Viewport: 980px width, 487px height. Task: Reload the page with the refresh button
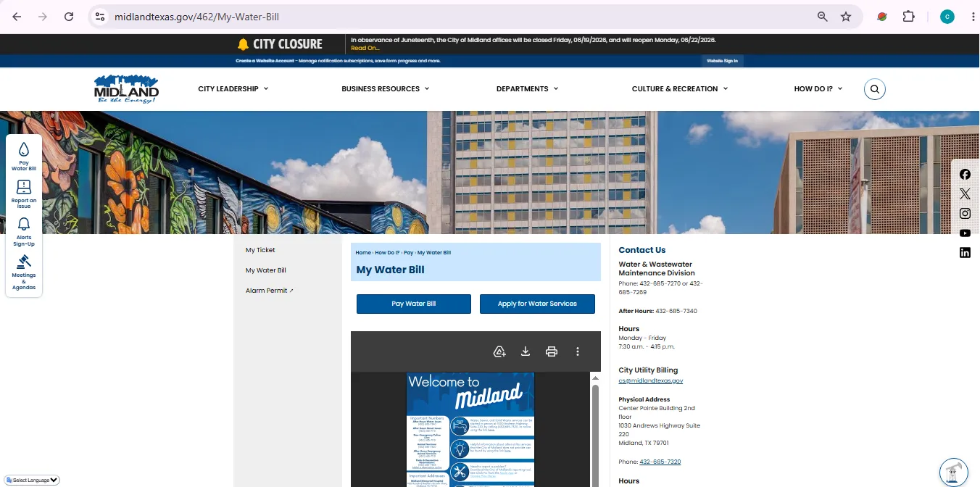point(69,17)
